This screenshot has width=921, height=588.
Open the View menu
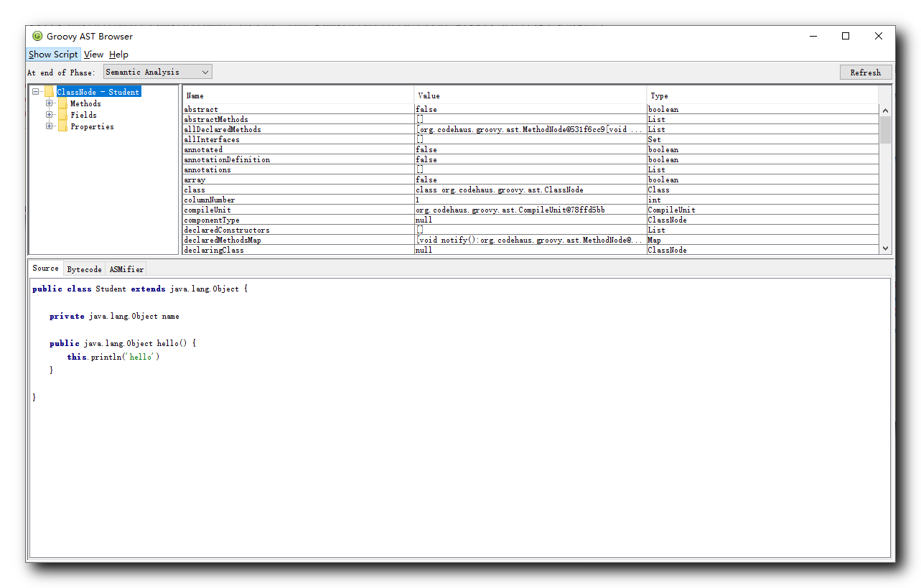point(93,55)
